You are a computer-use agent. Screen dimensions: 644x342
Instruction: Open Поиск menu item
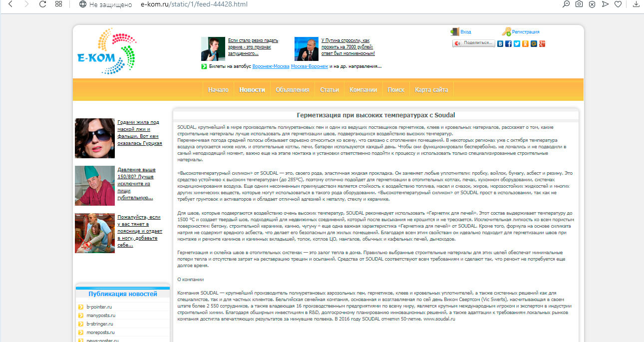396,90
